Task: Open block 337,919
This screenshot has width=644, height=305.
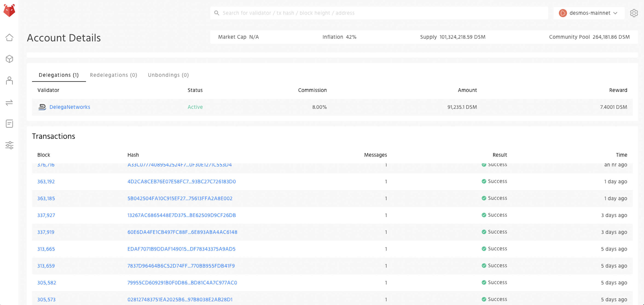Action: coord(46,232)
